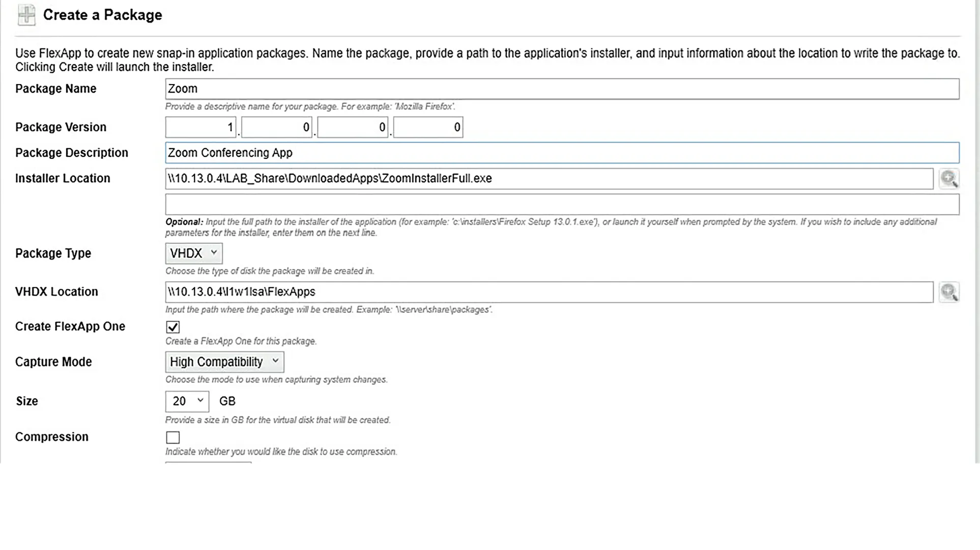980x550 pixels.
Task: Click the VHDX Location path field
Action: pos(550,292)
